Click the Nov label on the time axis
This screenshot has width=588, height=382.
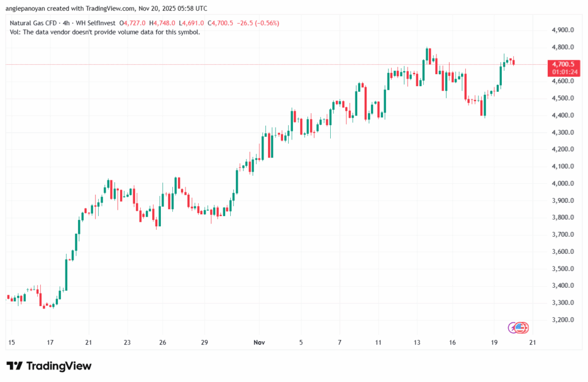click(259, 342)
